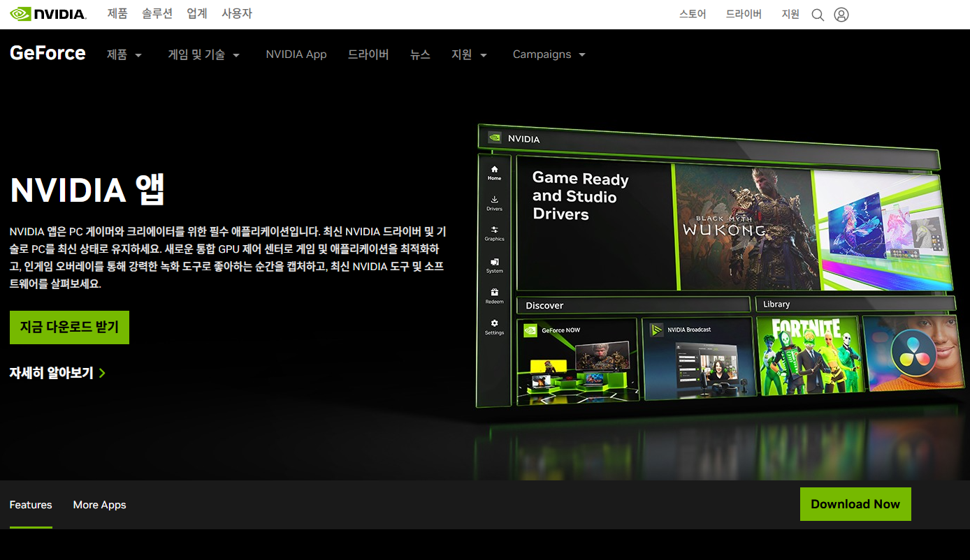Click the GeForce brand logo
The image size is (970, 560).
tap(48, 53)
